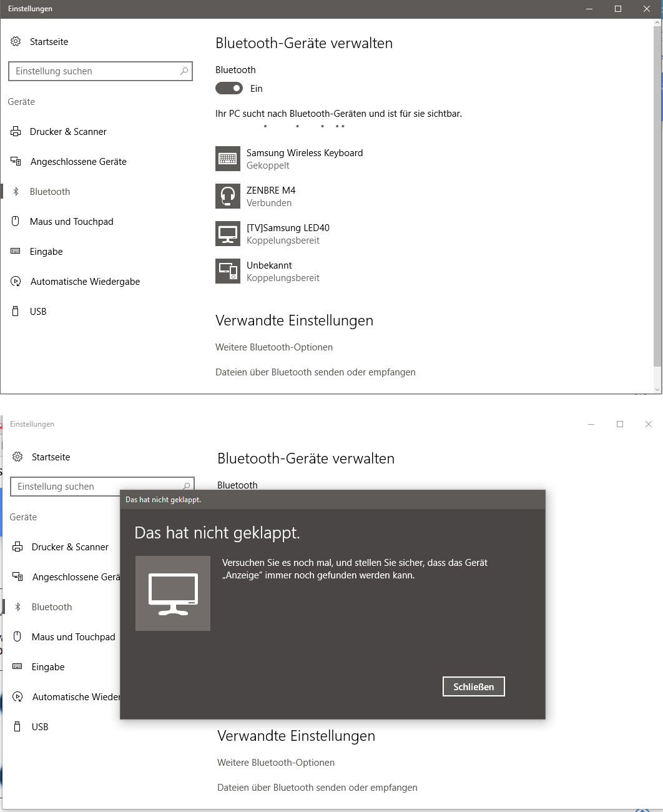Image resolution: width=663 pixels, height=812 pixels.
Task: Click Startseite gear icon in bottom window
Action: pyautogui.click(x=17, y=457)
